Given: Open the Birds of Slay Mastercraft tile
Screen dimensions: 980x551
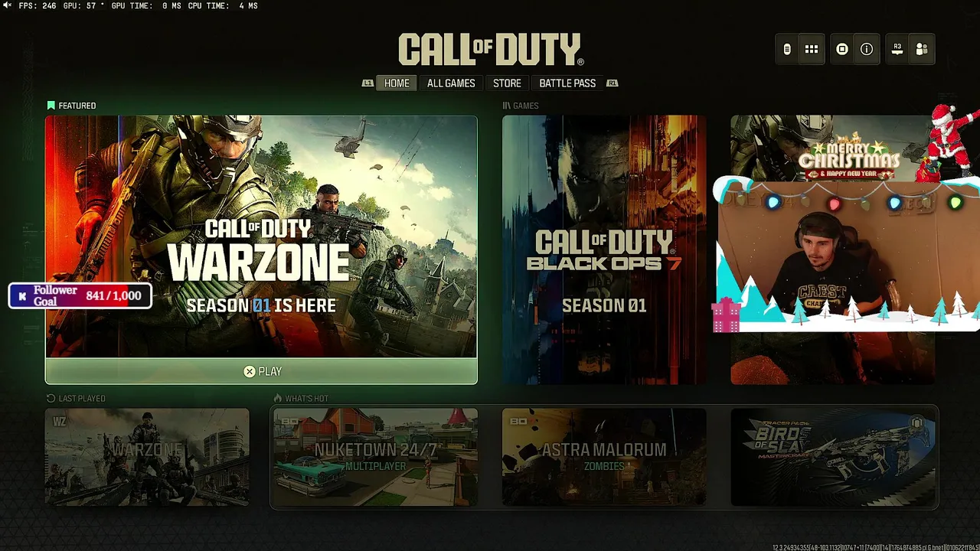Looking at the screenshot, I should tap(833, 457).
